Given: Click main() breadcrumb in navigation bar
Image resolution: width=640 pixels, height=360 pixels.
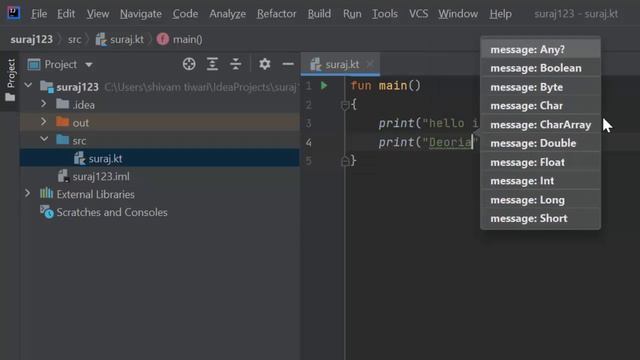Looking at the screenshot, I should point(180,40).
